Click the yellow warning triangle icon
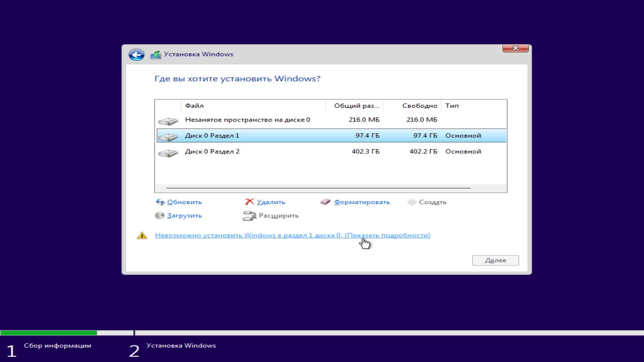Image resolution: width=644 pixels, height=362 pixels. 142,236
